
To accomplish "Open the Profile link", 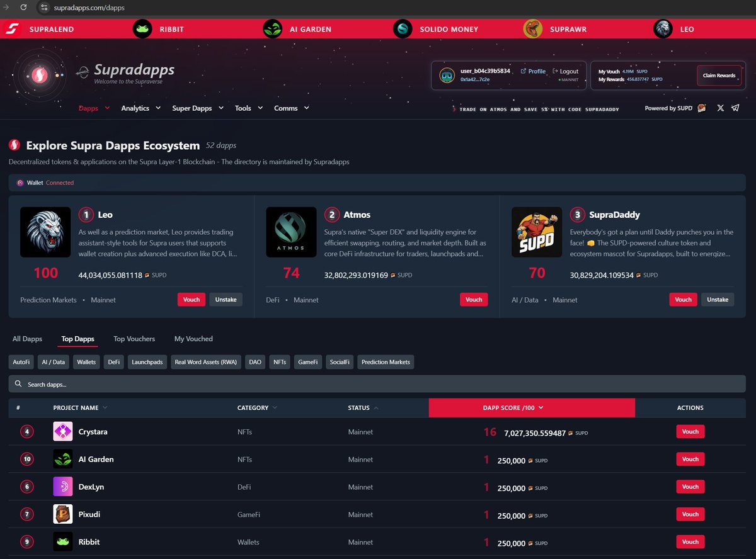I will coord(533,71).
